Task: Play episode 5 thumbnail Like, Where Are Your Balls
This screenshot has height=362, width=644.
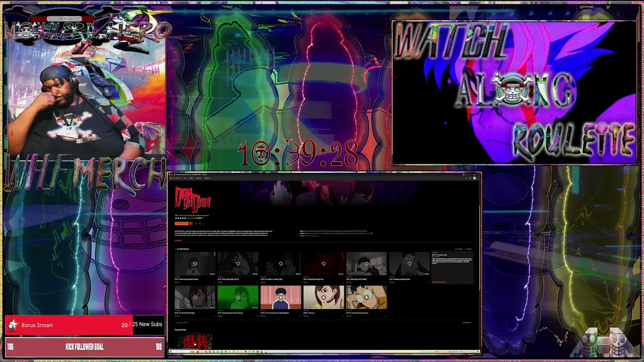Action: (x=366, y=264)
